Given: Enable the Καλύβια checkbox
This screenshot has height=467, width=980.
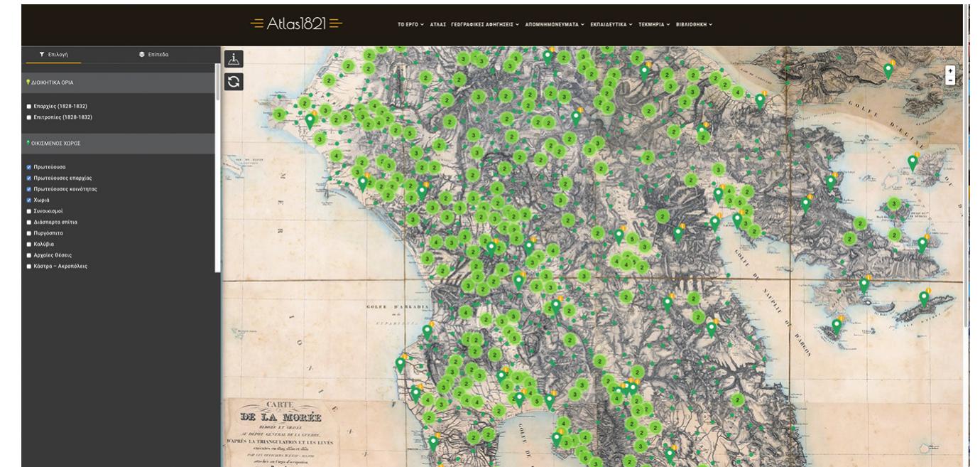Looking at the screenshot, I should (29, 244).
